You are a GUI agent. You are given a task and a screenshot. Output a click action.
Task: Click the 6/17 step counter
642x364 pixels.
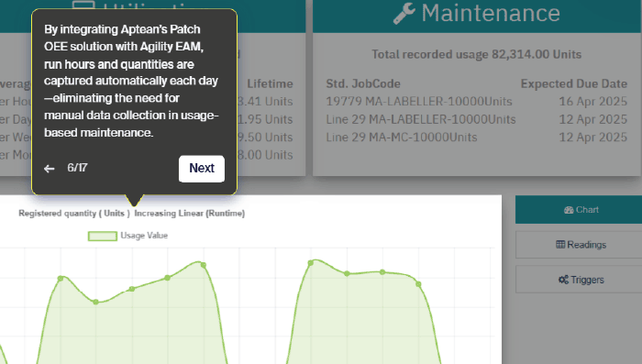(x=77, y=168)
